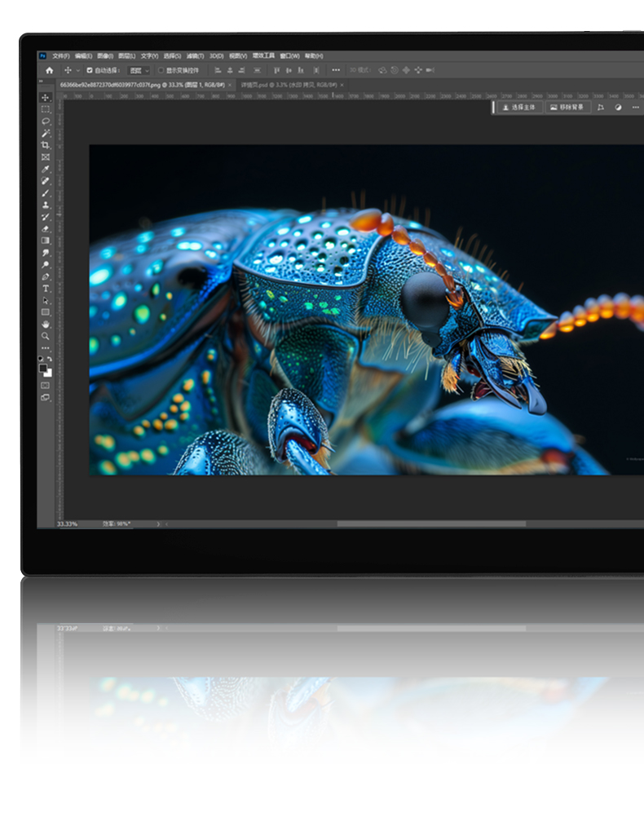Image resolution: width=644 pixels, height=835 pixels.
Task: Open contextual task bar more options dots
Action: tap(636, 108)
